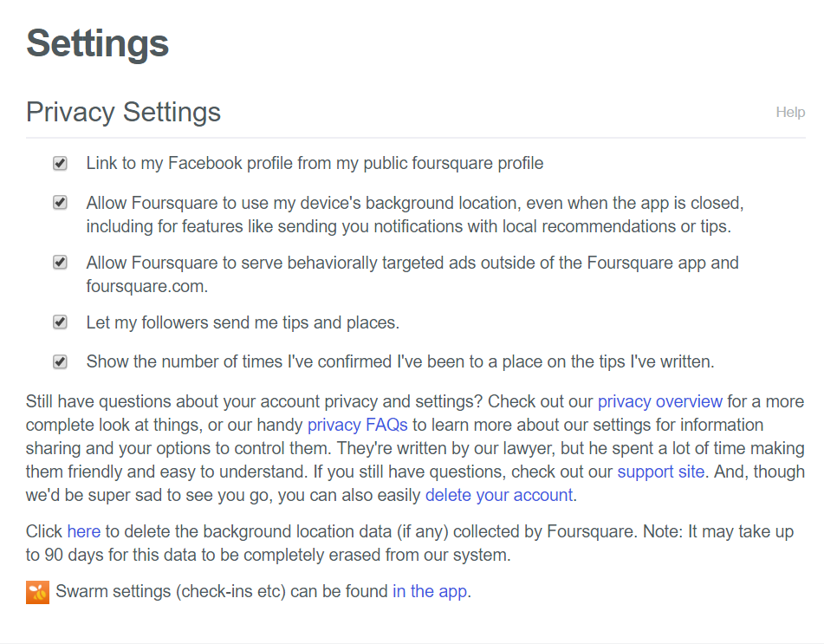Click the Facebook profile link option label
Viewport: 824px width, 644px height.
click(315, 164)
